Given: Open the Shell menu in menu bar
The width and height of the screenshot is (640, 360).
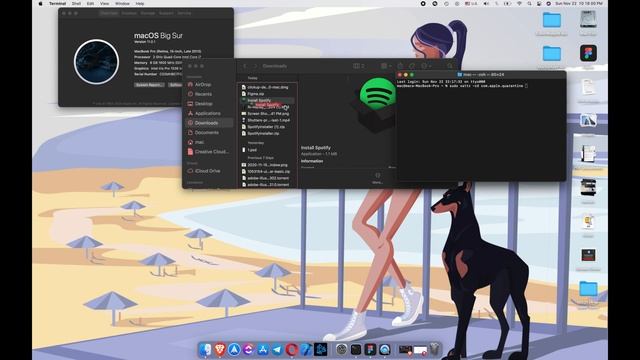Looking at the screenshot, I should click(76, 4).
